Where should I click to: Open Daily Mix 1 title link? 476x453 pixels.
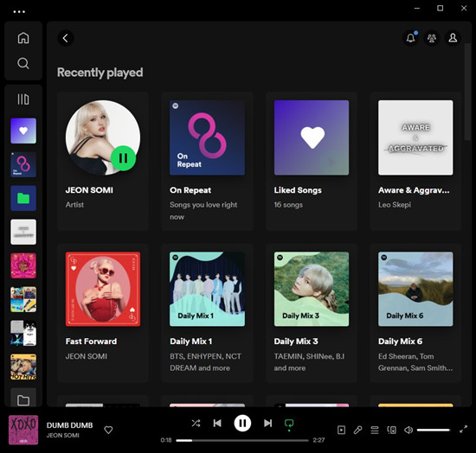[x=191, y=341]
